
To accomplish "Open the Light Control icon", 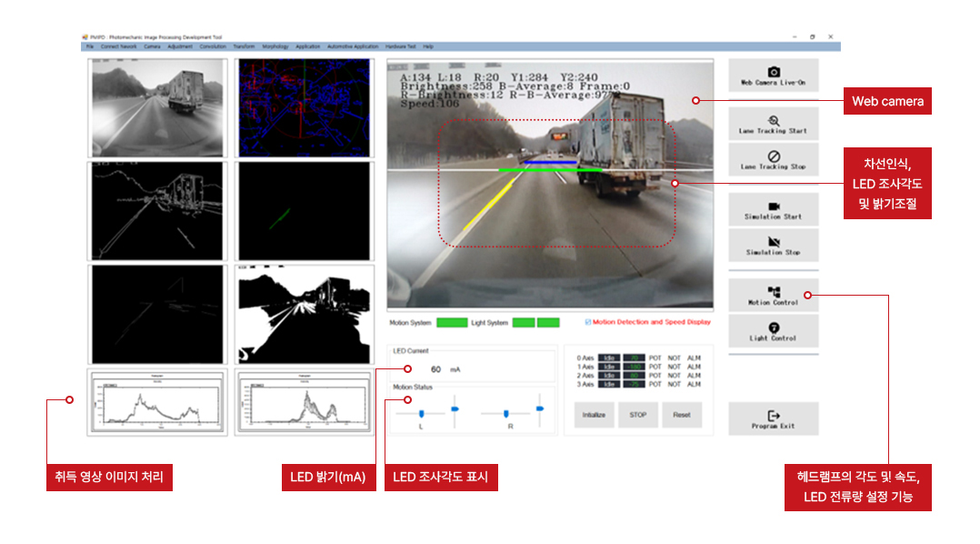I will point(774,327).
